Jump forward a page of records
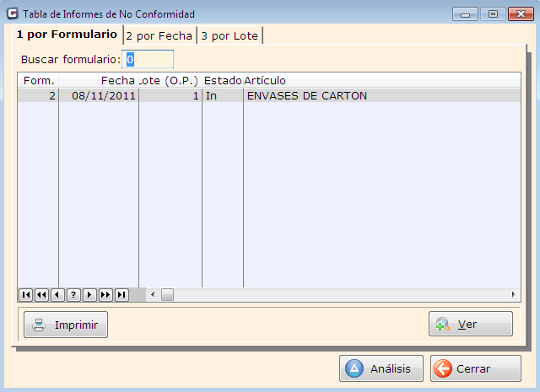540x392 pixels. pyautogui.click(x=105, y=295)
